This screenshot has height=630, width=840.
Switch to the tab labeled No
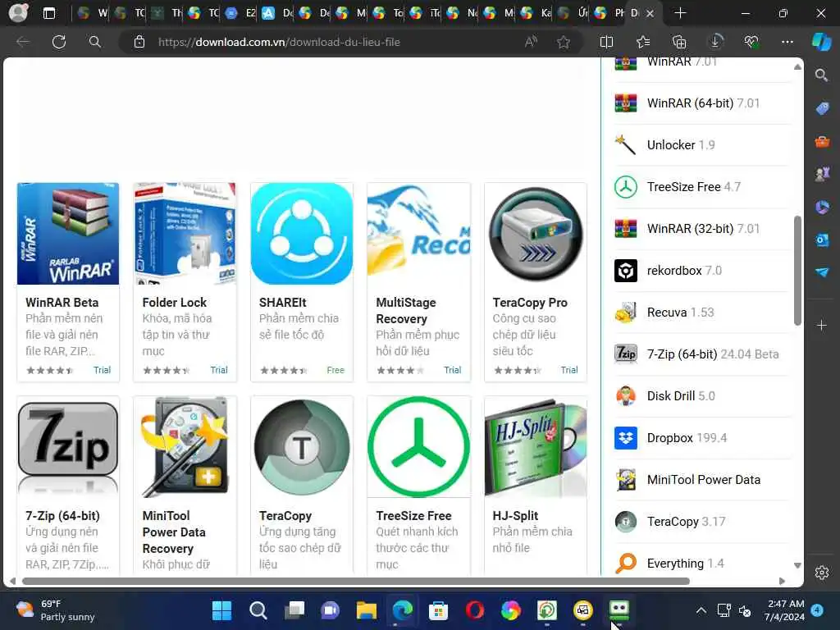coord(461,13)
